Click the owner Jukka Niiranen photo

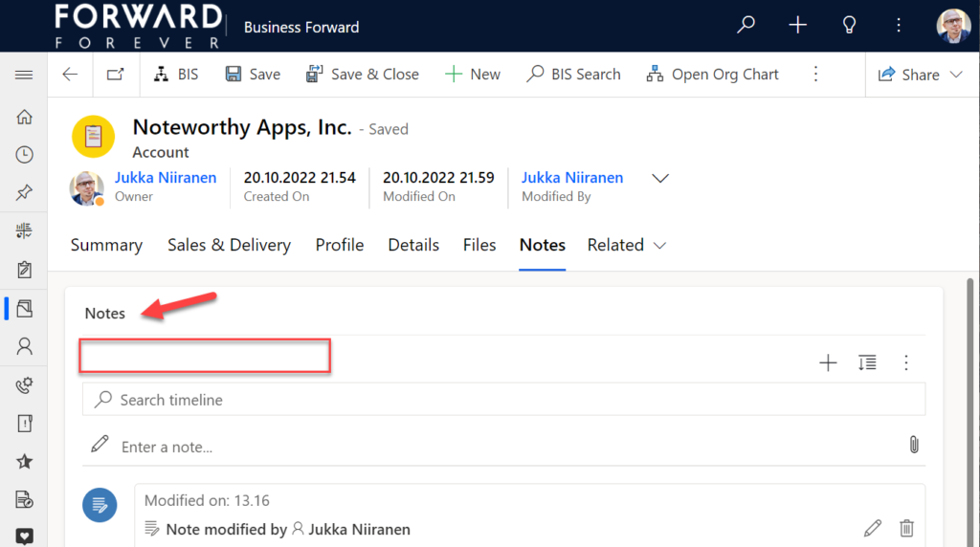[x=86, y=188]
